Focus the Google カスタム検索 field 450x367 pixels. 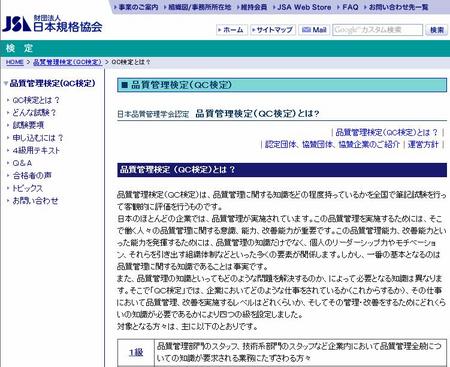click(377, 30)
